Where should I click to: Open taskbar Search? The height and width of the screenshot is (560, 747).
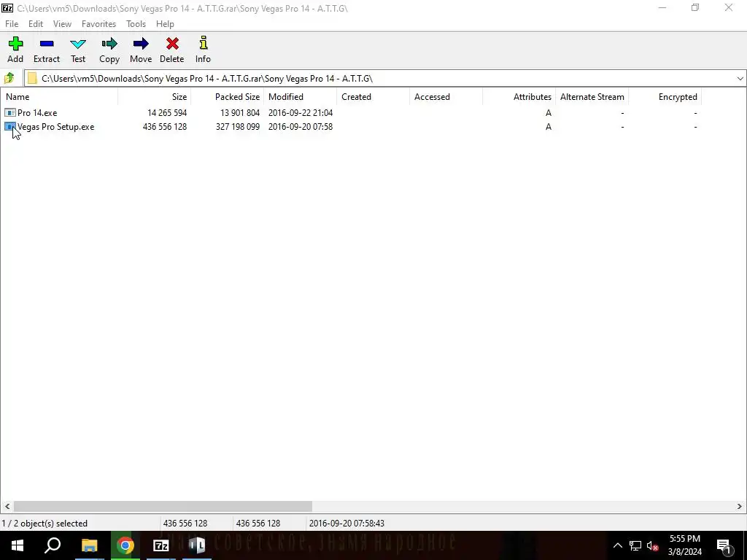point(53,545)
